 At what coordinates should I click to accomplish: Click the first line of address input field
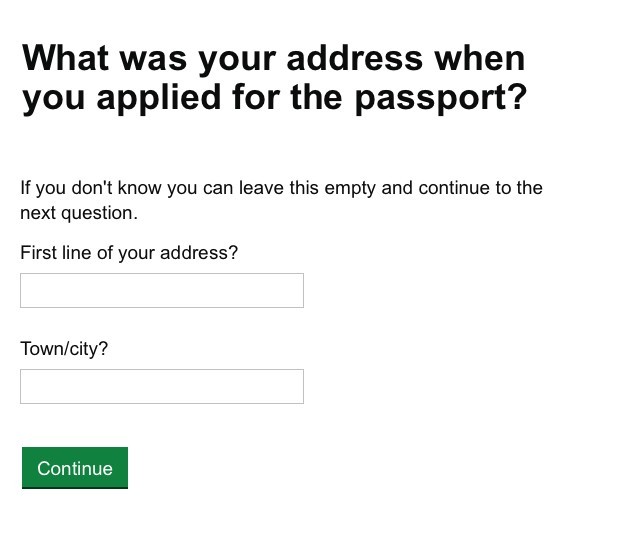coord(161,290)
